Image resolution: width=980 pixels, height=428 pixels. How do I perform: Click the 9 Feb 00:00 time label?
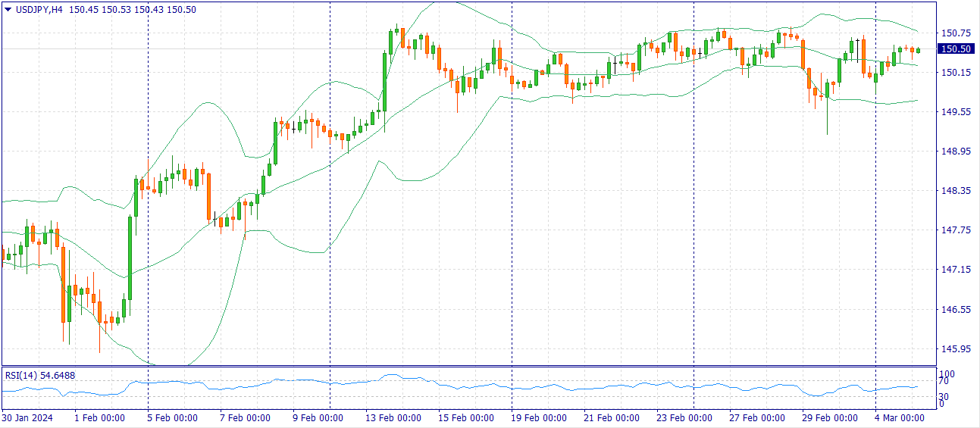318,418
